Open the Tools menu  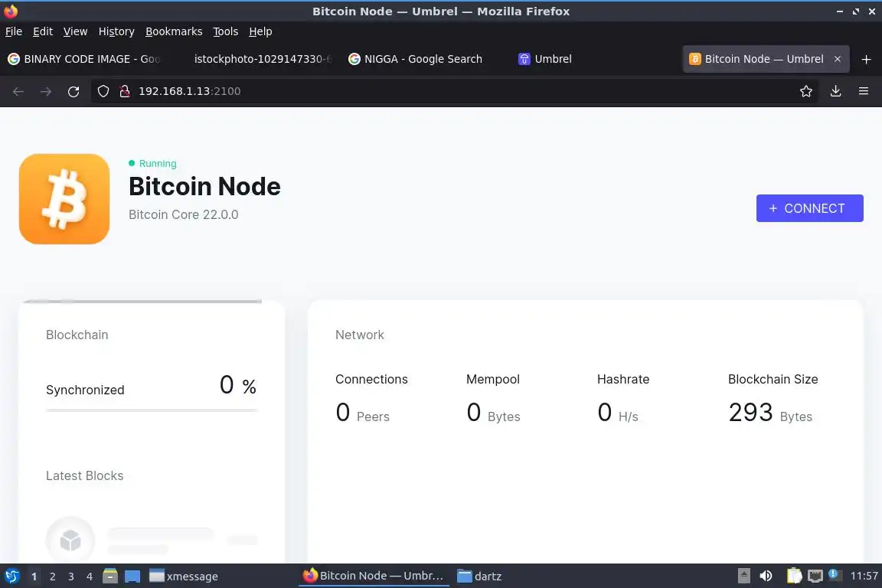[226, 31]
